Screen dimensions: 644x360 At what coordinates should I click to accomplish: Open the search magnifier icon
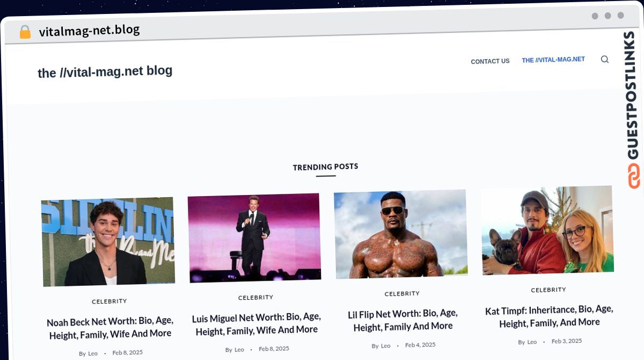605,59
